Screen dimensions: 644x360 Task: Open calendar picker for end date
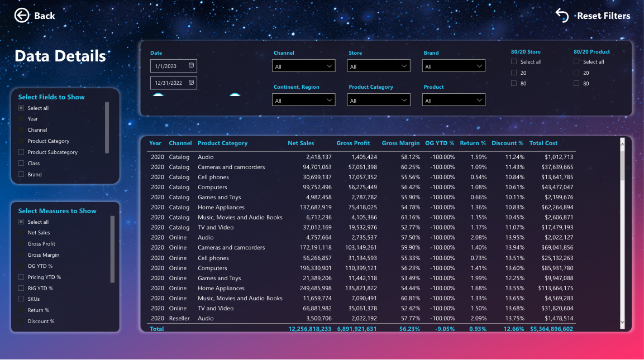[192, 83]
